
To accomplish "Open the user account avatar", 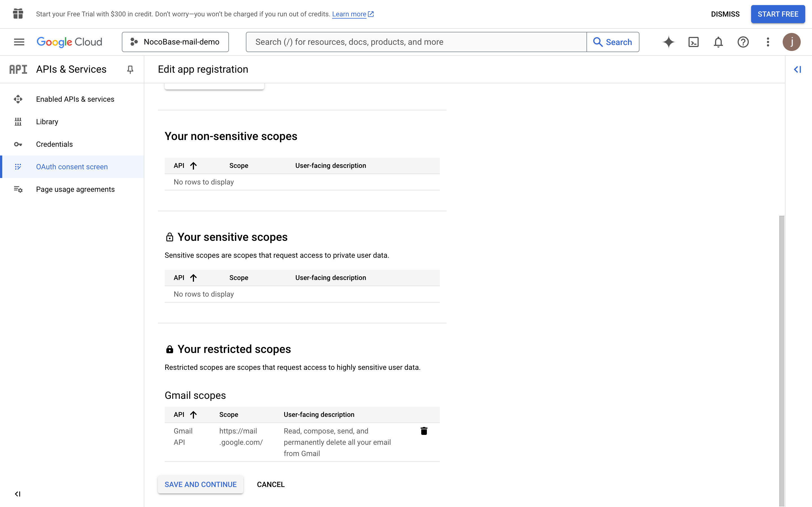I will (x=791, y=42).
